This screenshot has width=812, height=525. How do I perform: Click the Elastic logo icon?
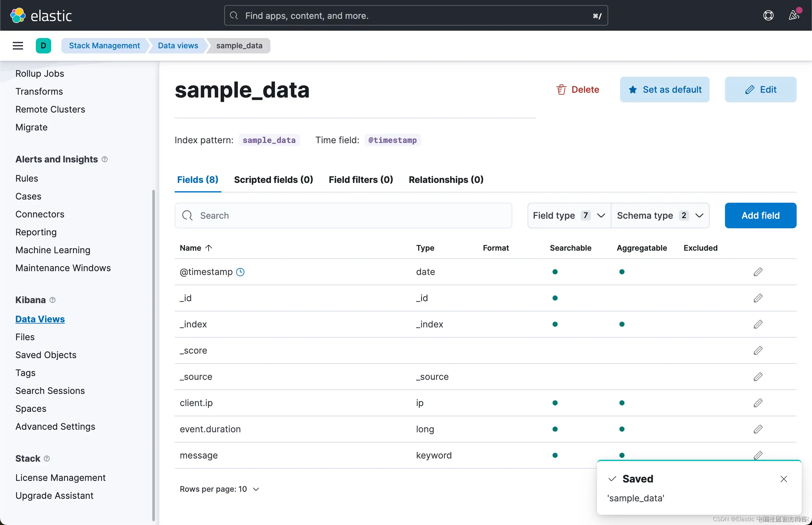pos(18,15)
